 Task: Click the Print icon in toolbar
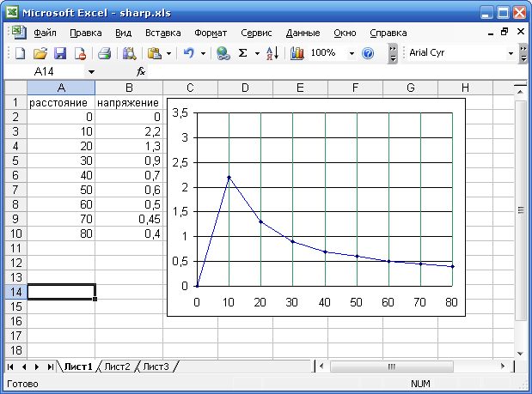104,53
